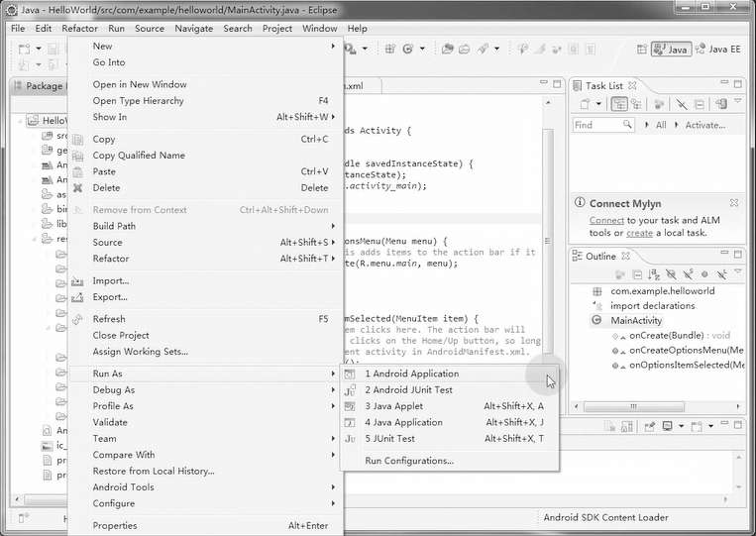Open the Source submenu in context menu

[205, 243]
